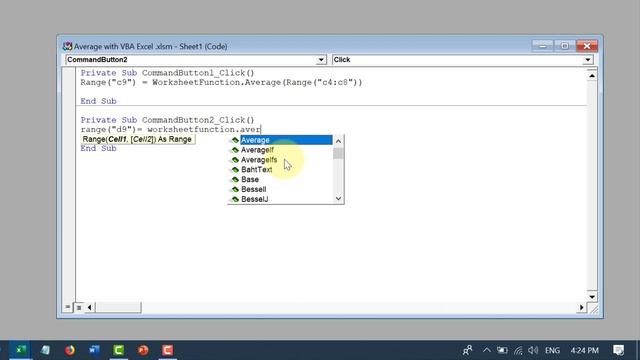Close the Sheet1 code window
Viewport: 640px width, 360px height.
587,46
